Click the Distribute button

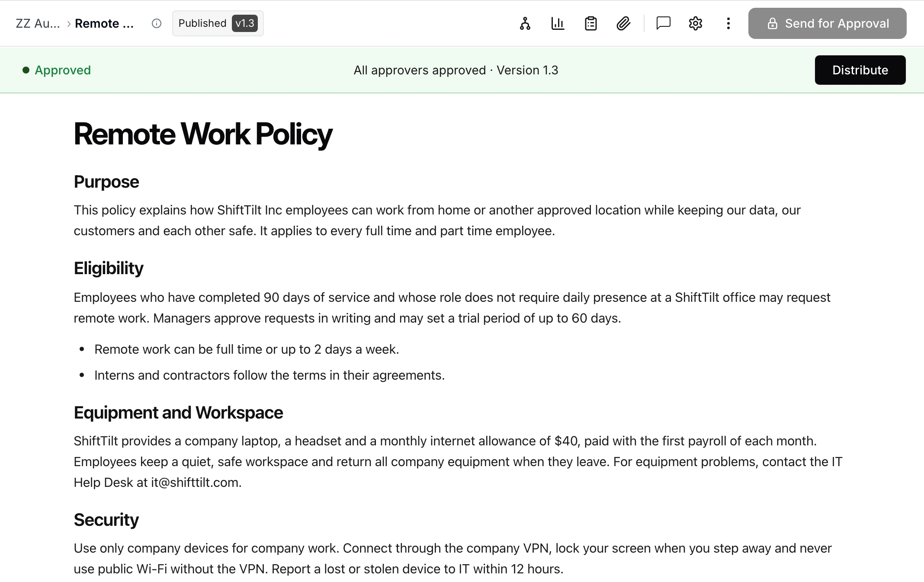[860, 70]
